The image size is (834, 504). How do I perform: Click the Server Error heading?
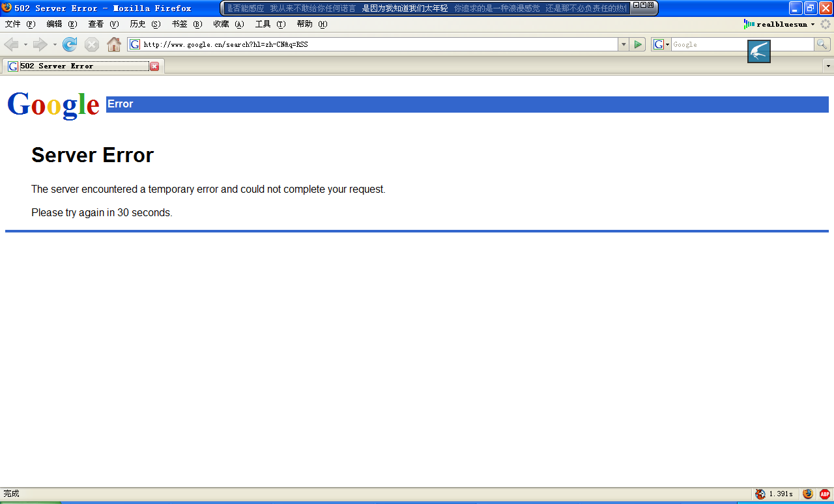pyautogui.click(x=93, y=155)
